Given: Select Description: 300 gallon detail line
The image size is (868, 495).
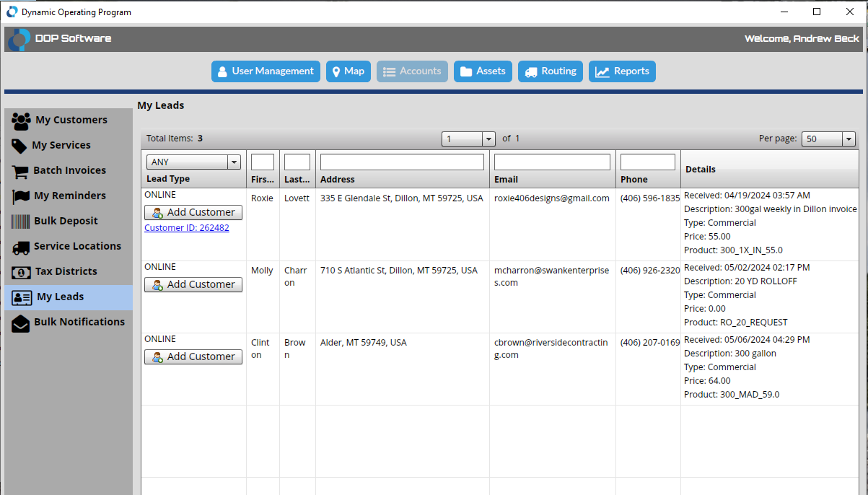Looking at the screenshot, I should (x=730, y=354).
